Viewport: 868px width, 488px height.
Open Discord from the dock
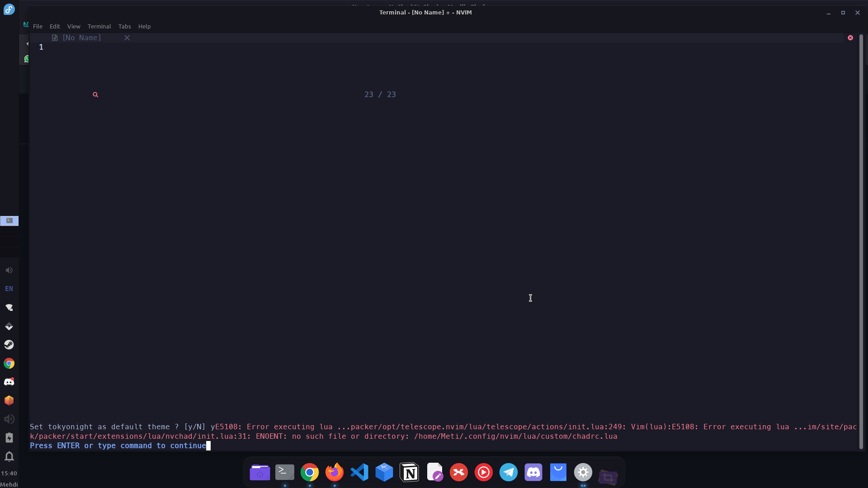point(533,472)
